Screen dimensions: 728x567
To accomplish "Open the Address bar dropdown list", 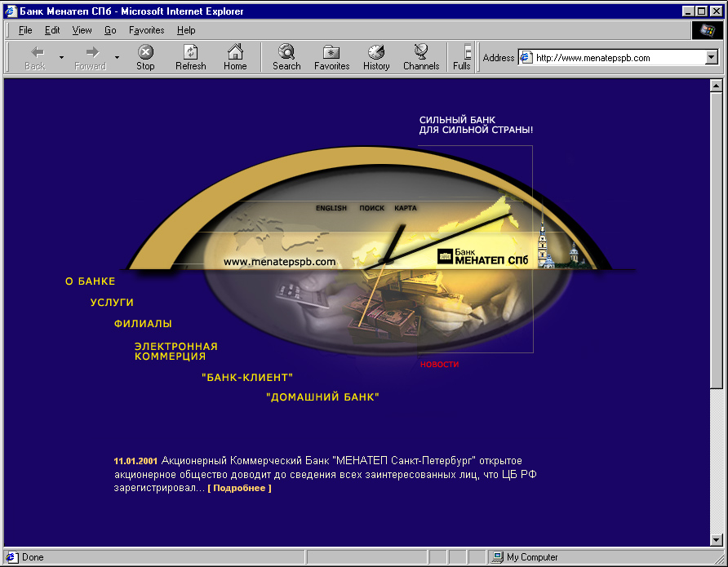I will (712, 58).
